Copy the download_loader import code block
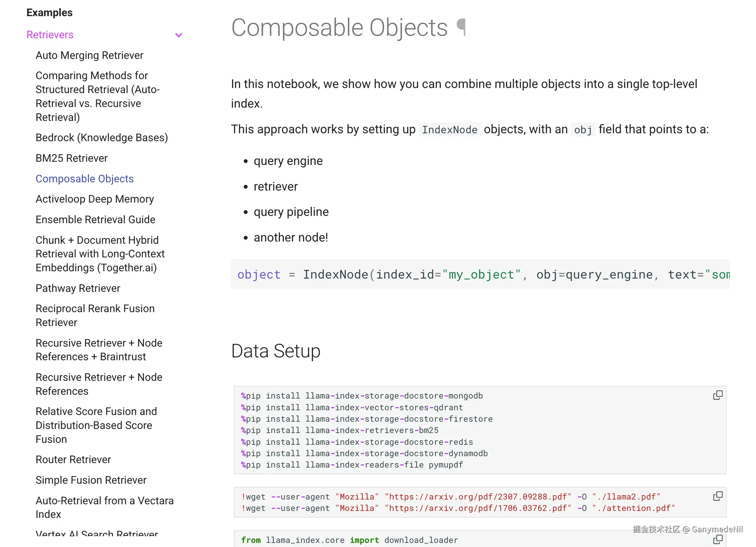The image size is (756, 547). click(717, 539)
